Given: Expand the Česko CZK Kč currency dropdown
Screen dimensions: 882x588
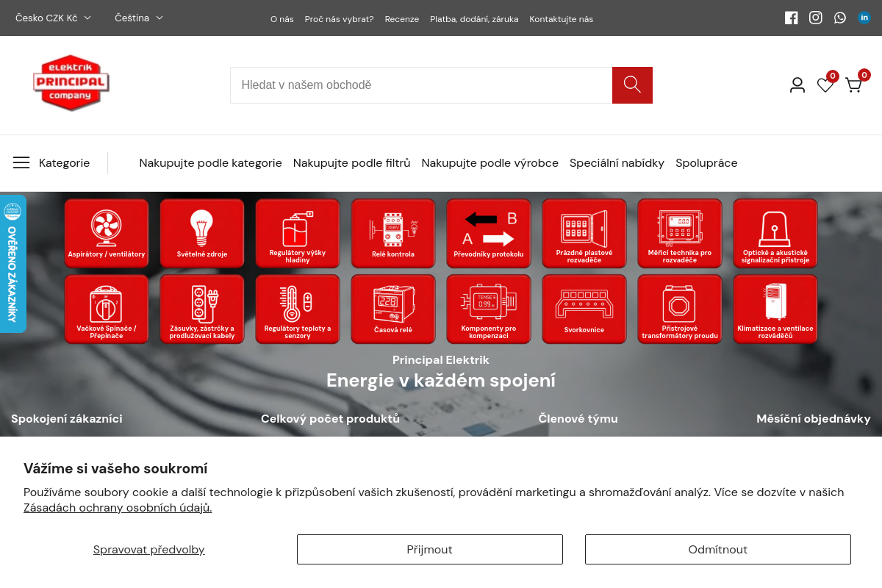Looking at the screenshot, I should coord(53,18).
